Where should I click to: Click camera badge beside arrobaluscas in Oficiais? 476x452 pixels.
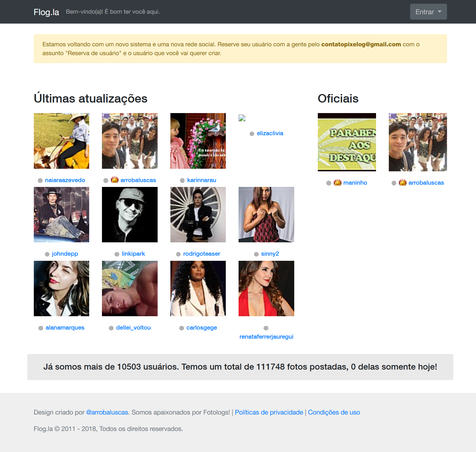tap(402, 182)
